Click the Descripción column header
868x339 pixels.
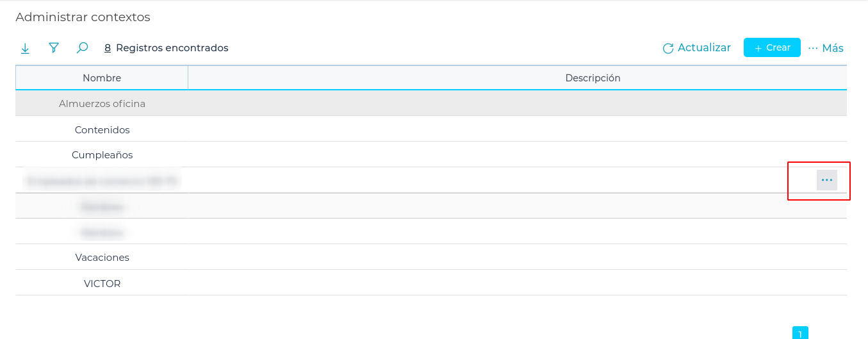coord(593,78)
